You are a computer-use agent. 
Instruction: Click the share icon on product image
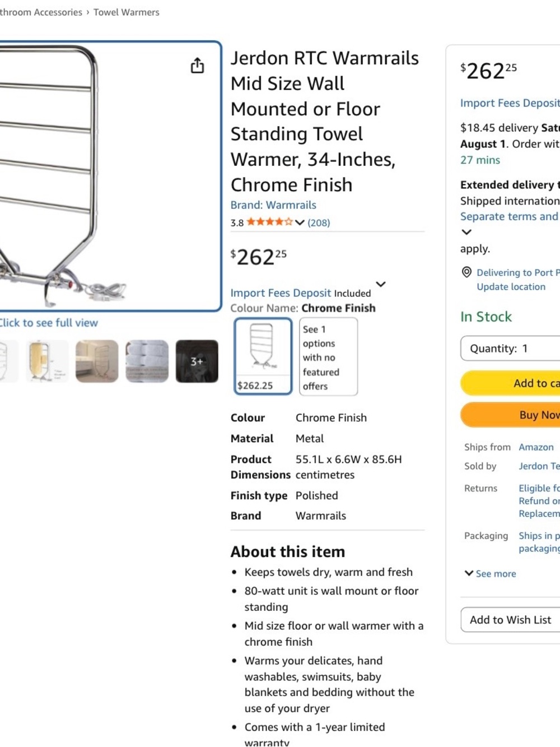(x=197, y=66)
